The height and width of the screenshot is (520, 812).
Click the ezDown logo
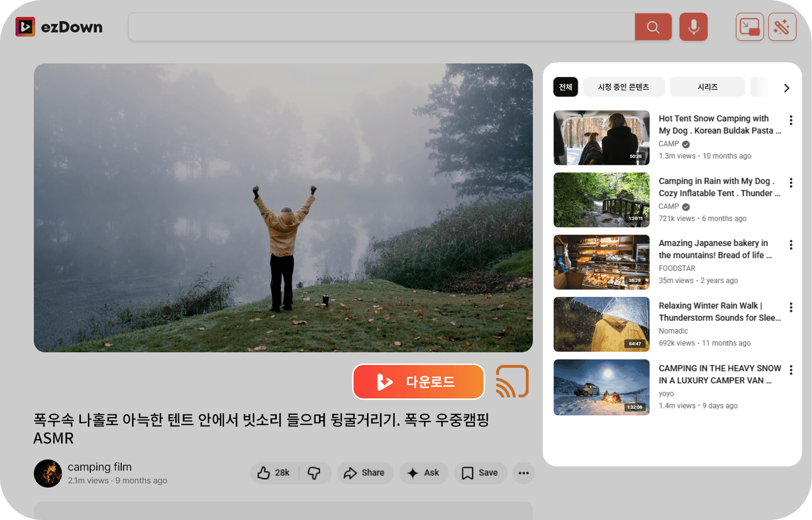click(59, 27)
